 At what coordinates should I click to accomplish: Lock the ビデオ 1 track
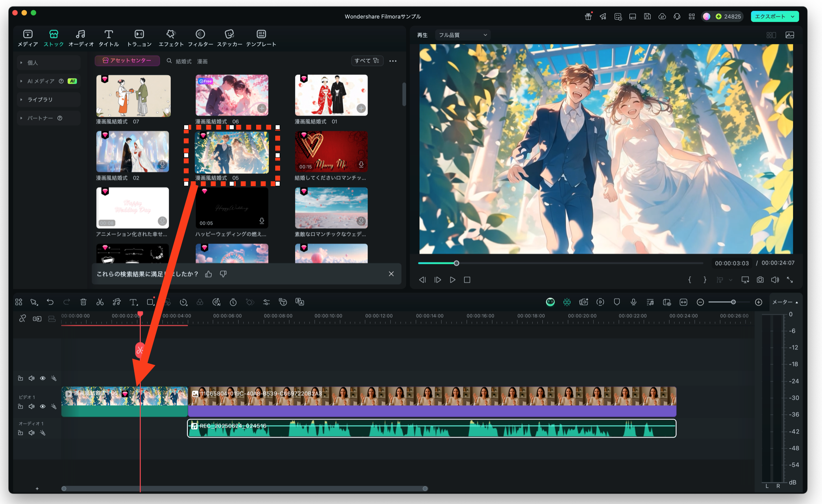[x=20, y=406]
